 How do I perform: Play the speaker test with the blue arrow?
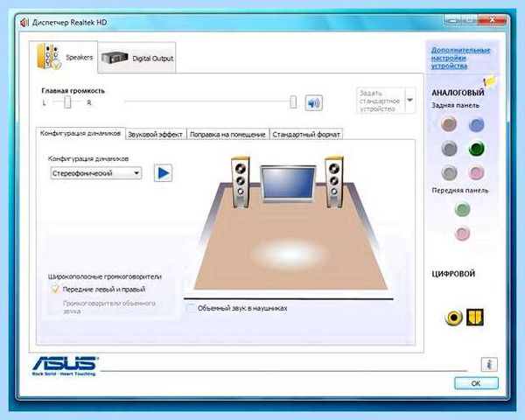[x=163, y=173]
